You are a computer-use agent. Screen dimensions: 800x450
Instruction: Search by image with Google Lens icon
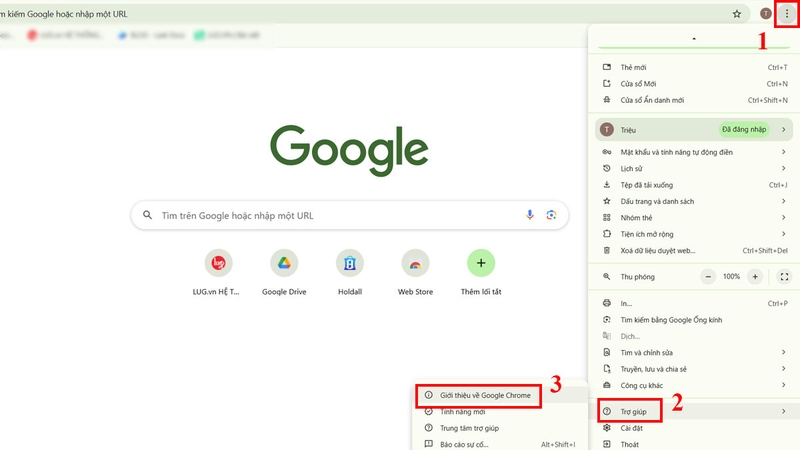tap(551, 215)
